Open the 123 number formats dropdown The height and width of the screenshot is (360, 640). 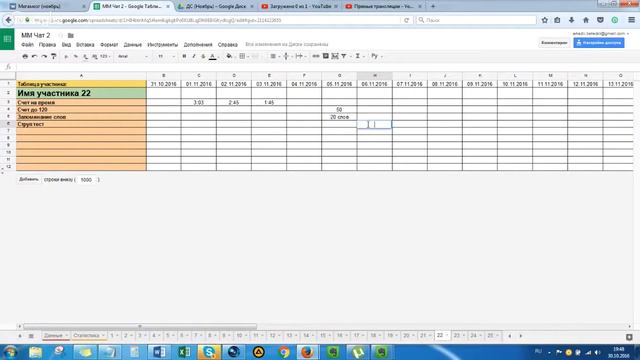(x=105, y=56)
